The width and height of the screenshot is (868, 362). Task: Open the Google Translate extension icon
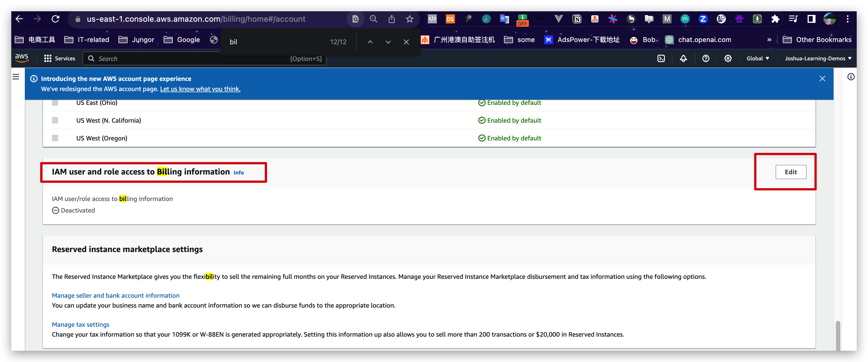click(x=505, y=19)
